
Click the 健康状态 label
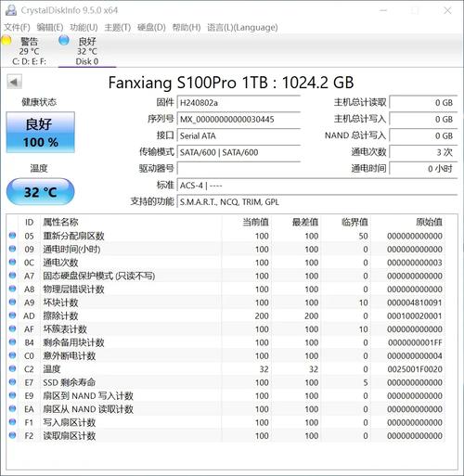(x=39, y=102)
